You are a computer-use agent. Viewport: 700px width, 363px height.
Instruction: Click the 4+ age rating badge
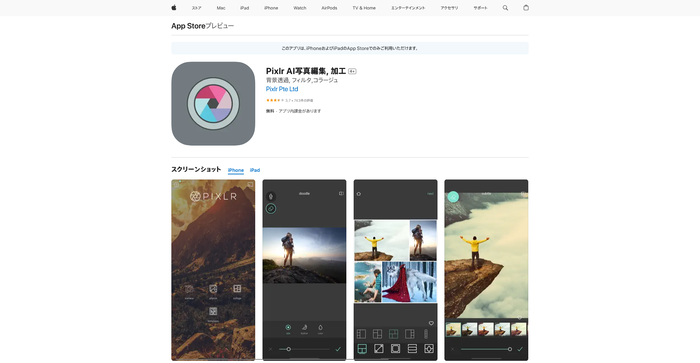352,71
